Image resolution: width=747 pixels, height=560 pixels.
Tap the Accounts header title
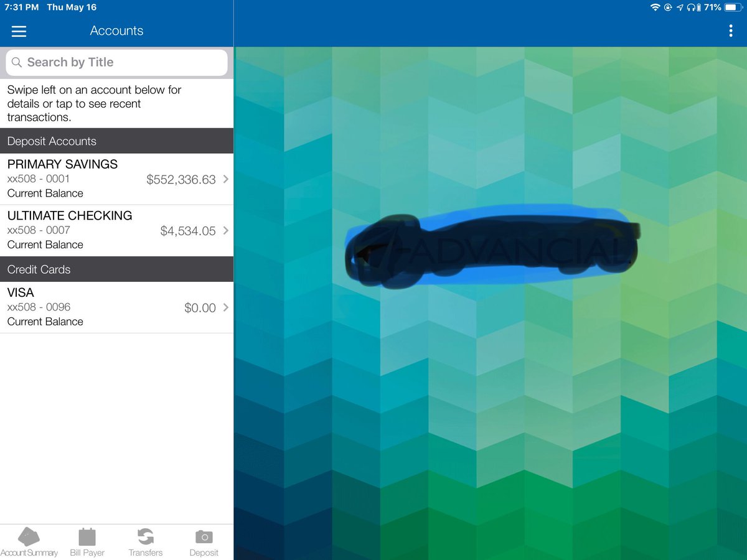coord(116,31)
